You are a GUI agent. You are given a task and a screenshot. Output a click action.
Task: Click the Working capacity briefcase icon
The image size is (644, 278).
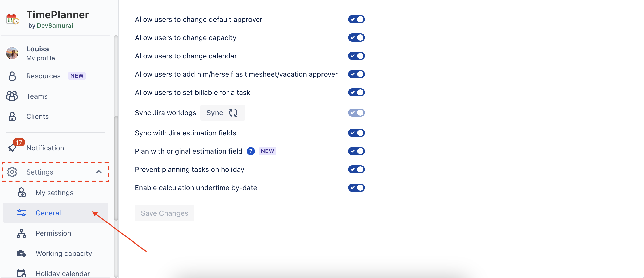[x=21, y=253]
